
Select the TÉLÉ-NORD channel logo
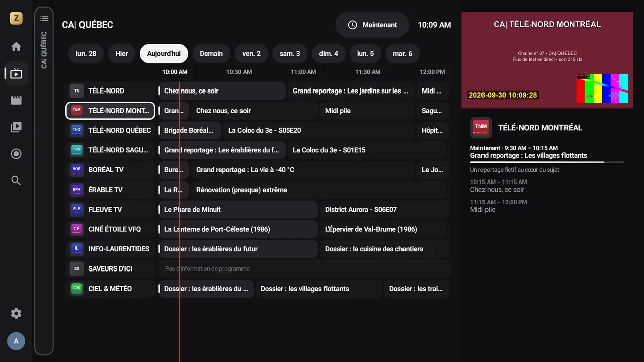tap(76, 91)
